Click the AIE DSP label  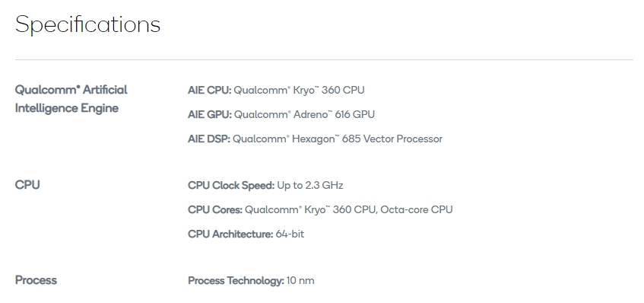click(x=209, y=139)
